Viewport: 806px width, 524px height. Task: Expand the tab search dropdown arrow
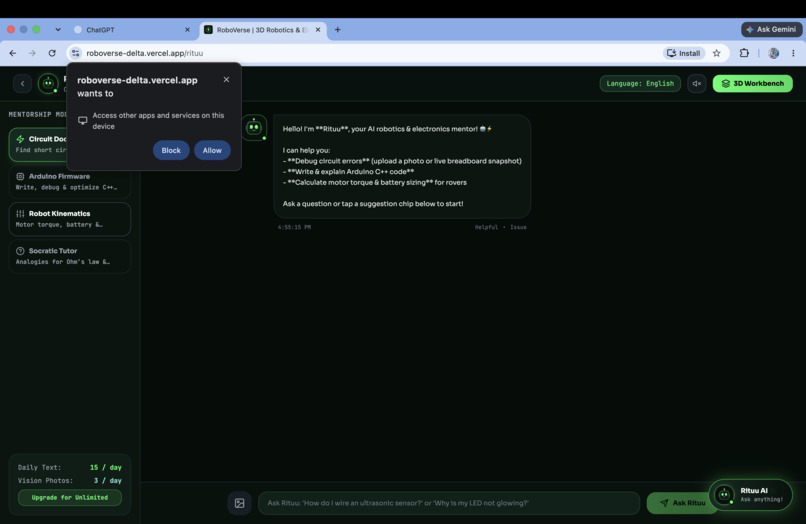(x=58, y=30)
